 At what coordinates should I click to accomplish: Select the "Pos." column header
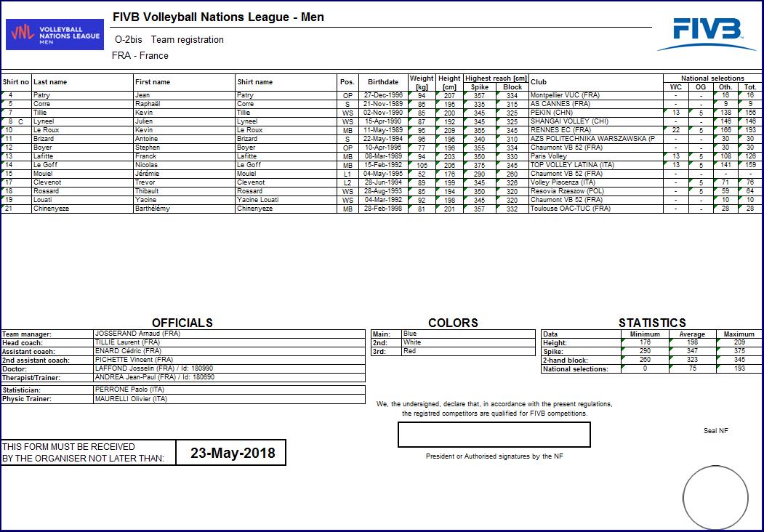[x=347, y=82]
